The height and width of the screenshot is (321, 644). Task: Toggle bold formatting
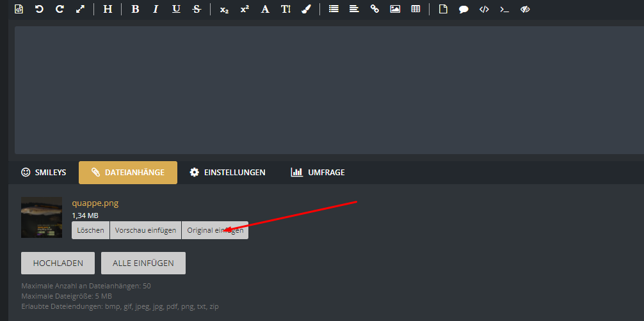tap(134, 10)
